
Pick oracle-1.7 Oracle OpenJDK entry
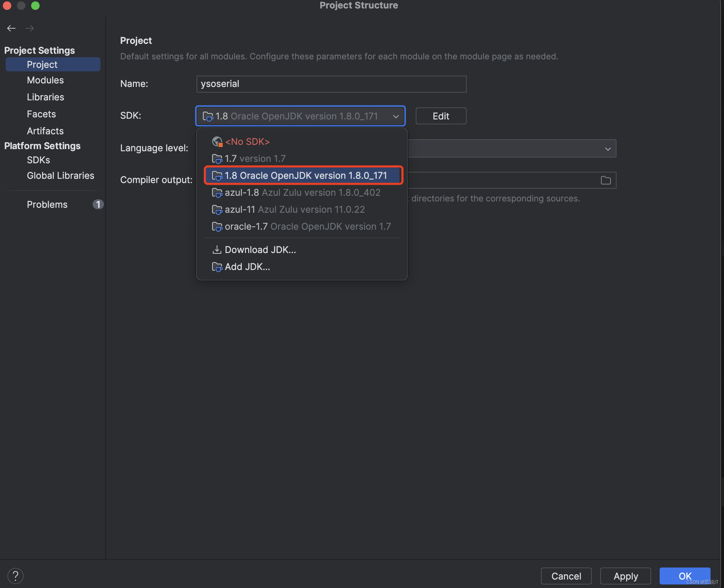pyautogui.click(x=307, y=227)
